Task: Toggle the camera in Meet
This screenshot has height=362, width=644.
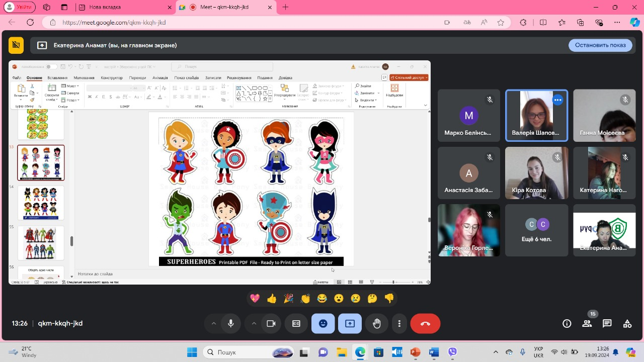Action: (271, 323)
